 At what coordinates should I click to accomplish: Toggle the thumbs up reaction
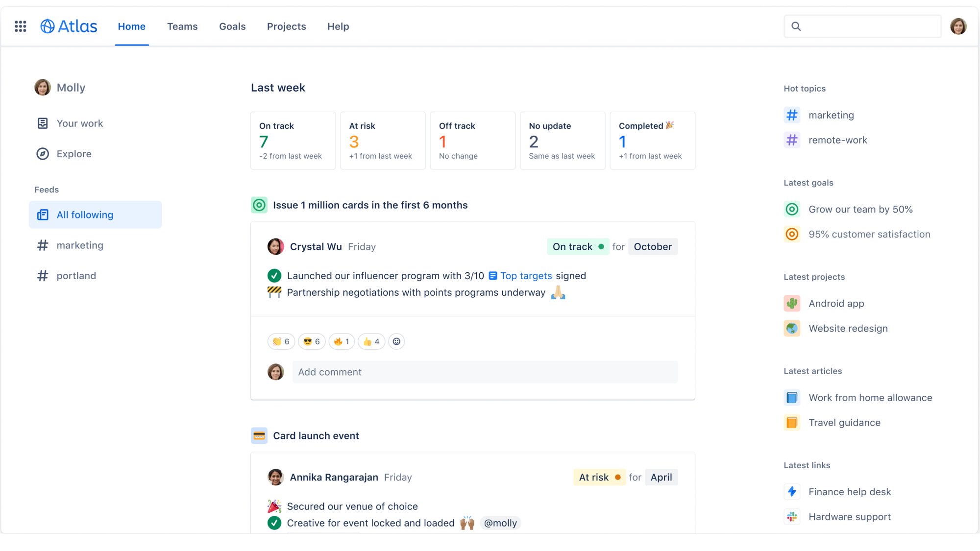point(371,341)
